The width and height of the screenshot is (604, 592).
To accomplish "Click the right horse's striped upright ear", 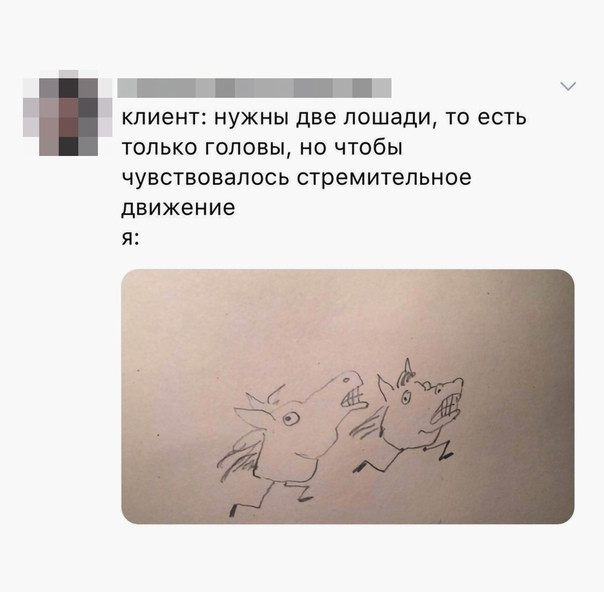I will (406, 373).
